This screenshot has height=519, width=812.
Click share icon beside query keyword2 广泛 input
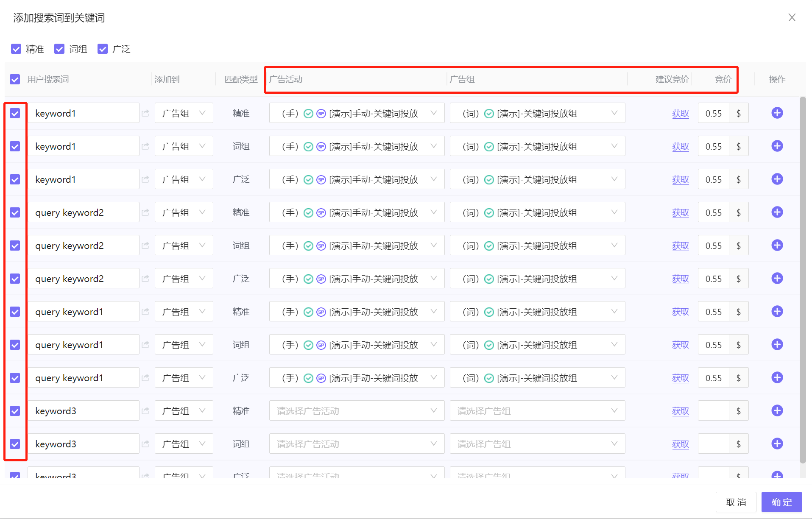(x=145, y=279)
